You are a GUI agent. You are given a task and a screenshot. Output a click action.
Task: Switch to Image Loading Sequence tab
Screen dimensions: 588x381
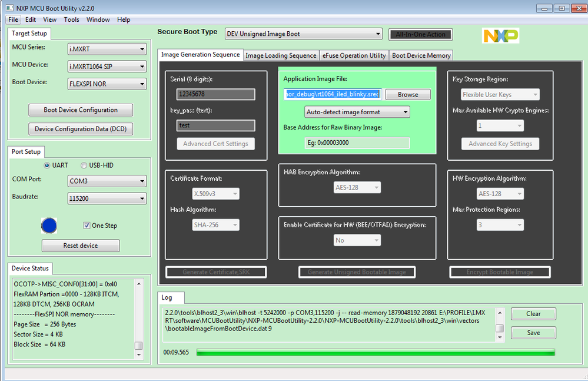(x=281, y=55)
